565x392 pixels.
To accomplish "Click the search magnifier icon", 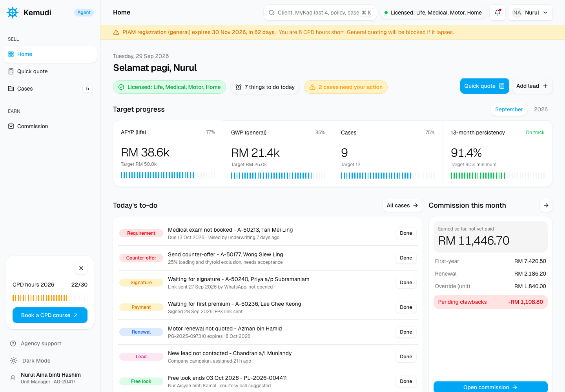I will click(x=272, y=13).
